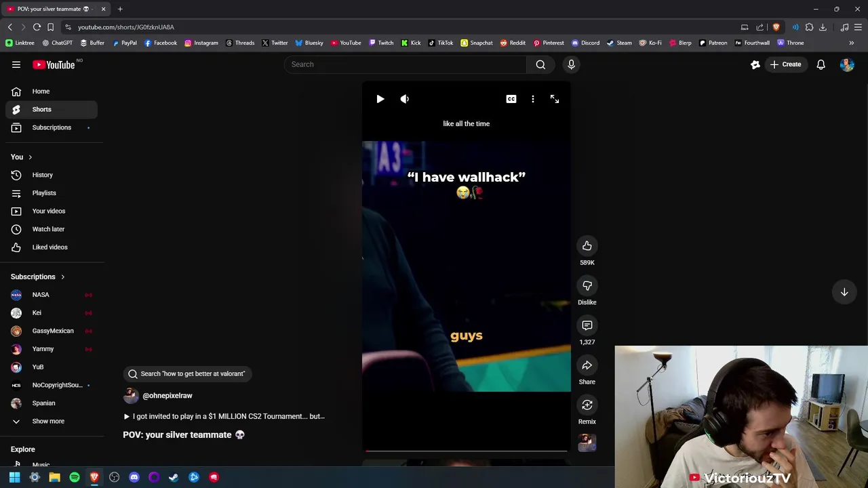The image size is (868, 488).
Task: Open the account avatar menu
Action: pyautogui.click(x=846, y=64)
